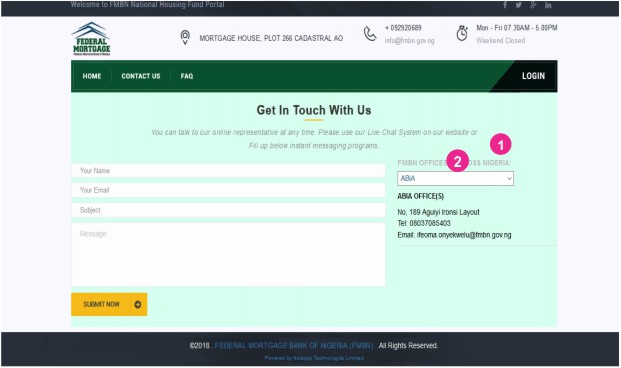Click the Get In Touch With Us heading

pyautogui.click(x=314, y=110)
